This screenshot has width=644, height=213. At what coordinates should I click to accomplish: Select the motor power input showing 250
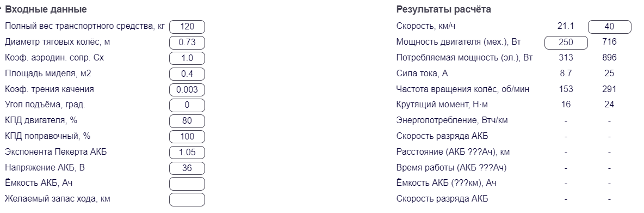pyautogui.click(x=566, y=42)
